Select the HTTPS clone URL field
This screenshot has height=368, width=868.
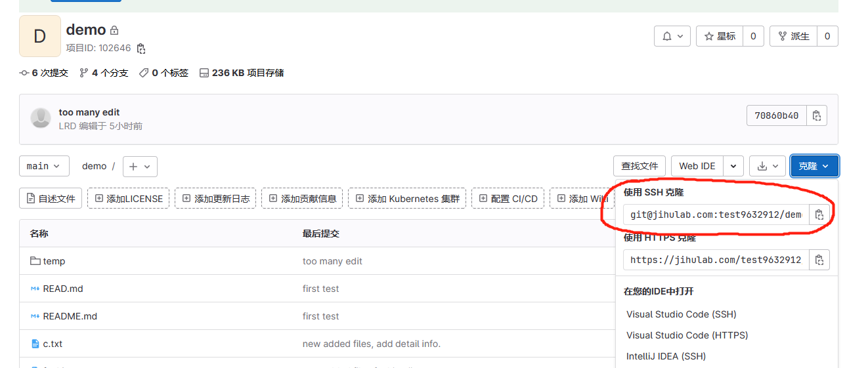click(716, 260)
